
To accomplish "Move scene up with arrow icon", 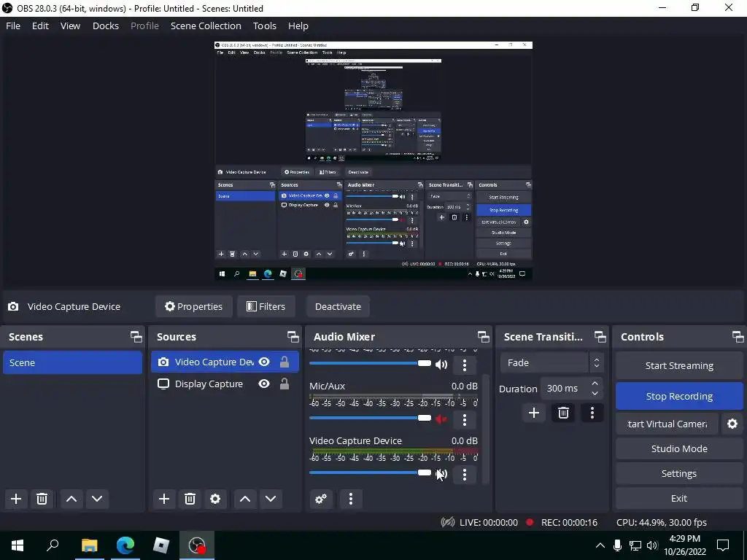I will click(x=71, y=499).
